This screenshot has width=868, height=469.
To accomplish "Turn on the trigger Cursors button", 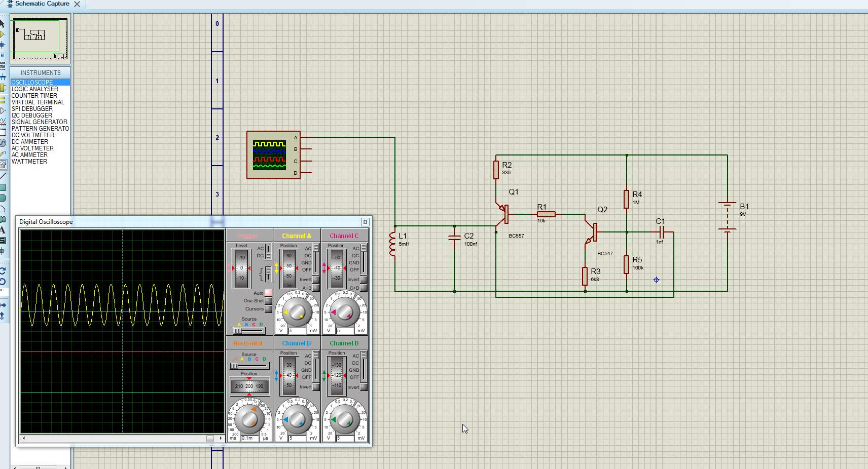I will [268, 309].
